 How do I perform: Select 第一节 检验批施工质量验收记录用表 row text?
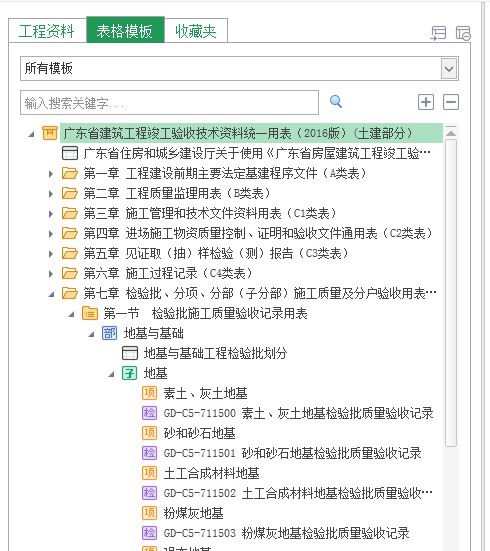[x=206, y=313]
